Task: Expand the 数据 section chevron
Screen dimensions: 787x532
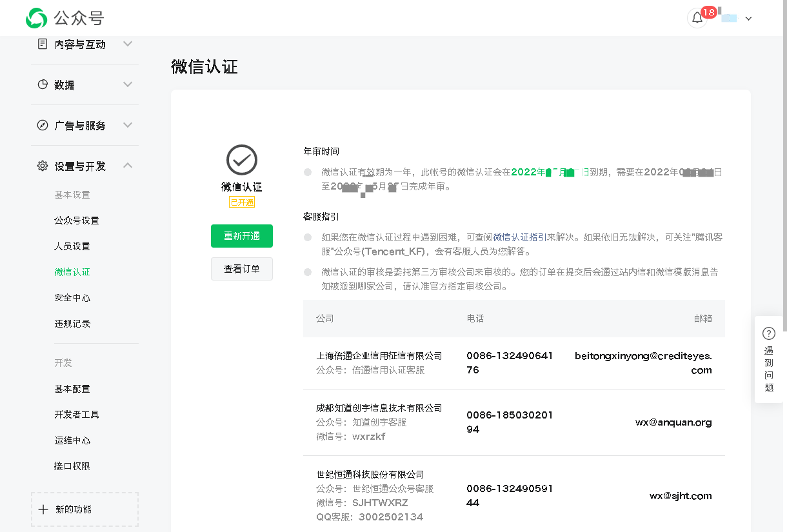Action: coord(128,84)
